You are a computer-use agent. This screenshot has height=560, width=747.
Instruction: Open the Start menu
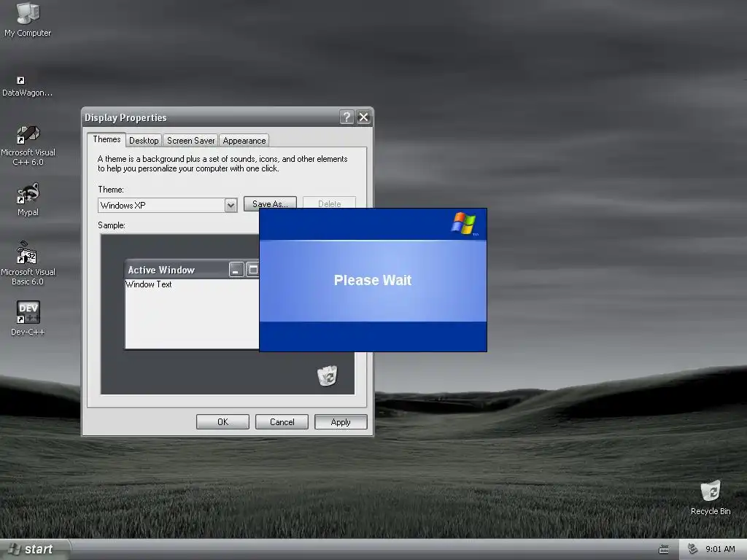(34, 549)
